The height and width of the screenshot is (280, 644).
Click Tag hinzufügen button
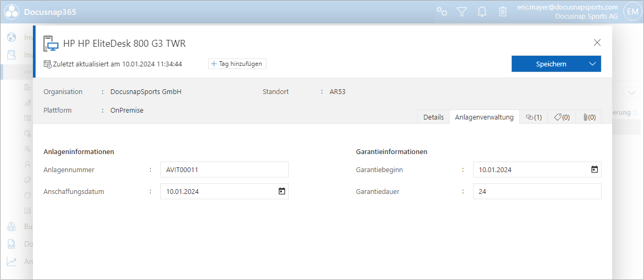coord(237,64)
